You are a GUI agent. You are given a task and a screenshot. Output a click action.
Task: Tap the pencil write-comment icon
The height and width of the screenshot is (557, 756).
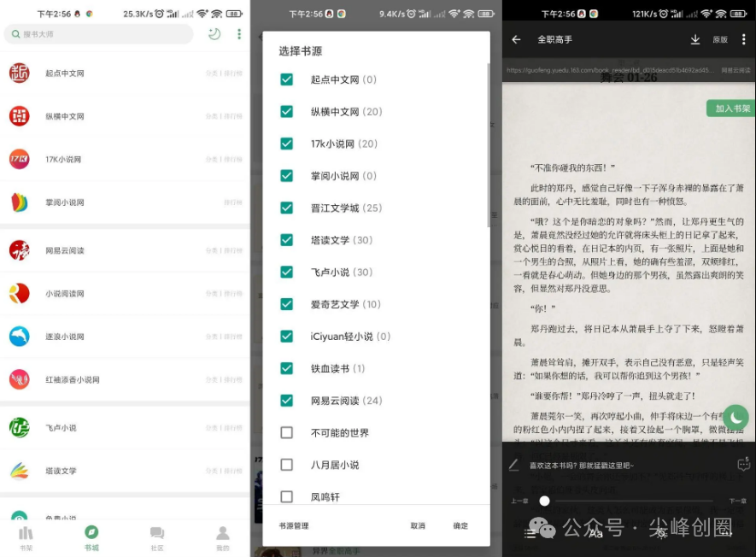(x=514, y=465)
